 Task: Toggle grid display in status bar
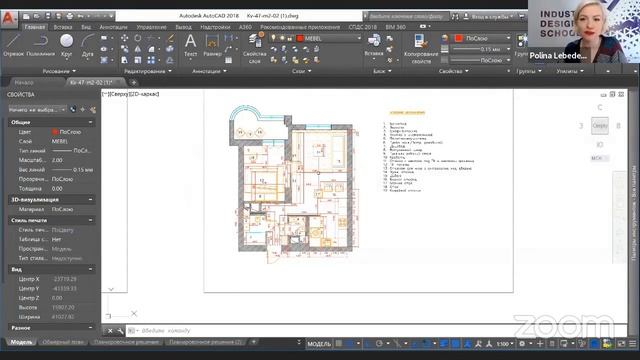point(338,344)
